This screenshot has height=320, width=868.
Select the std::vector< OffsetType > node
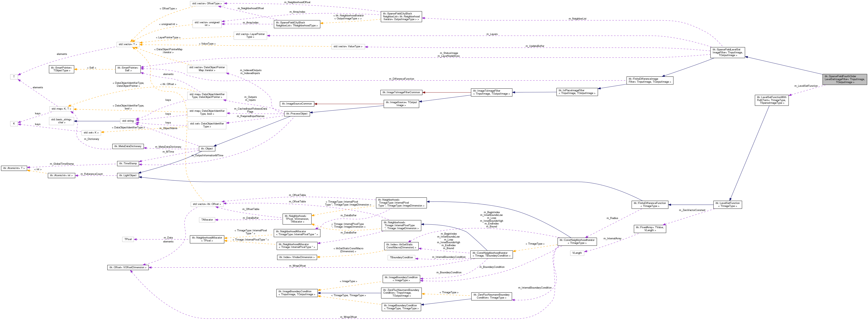pos(207,3)
